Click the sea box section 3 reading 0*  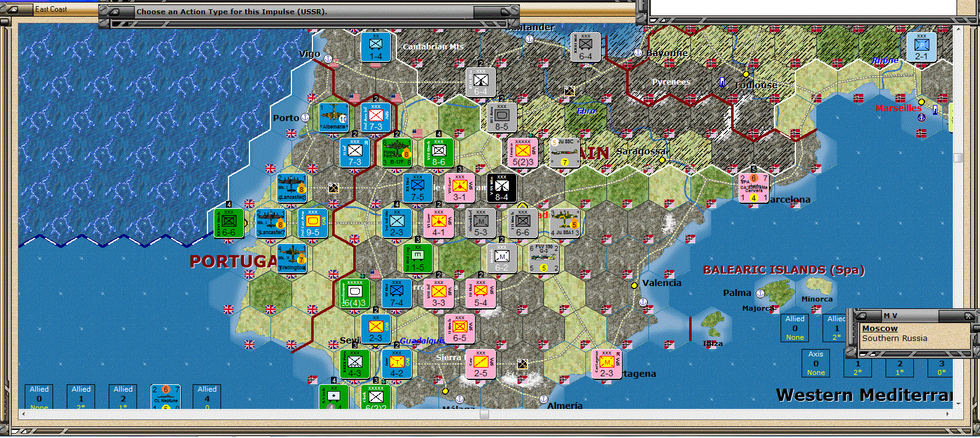click(940, 368)
